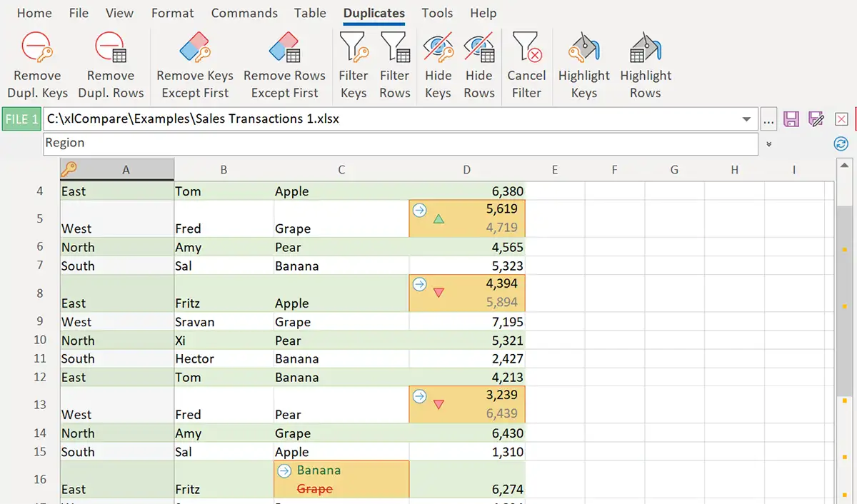
Task: Open the file path dropdown arrow
Action: (x=747, y=119)
